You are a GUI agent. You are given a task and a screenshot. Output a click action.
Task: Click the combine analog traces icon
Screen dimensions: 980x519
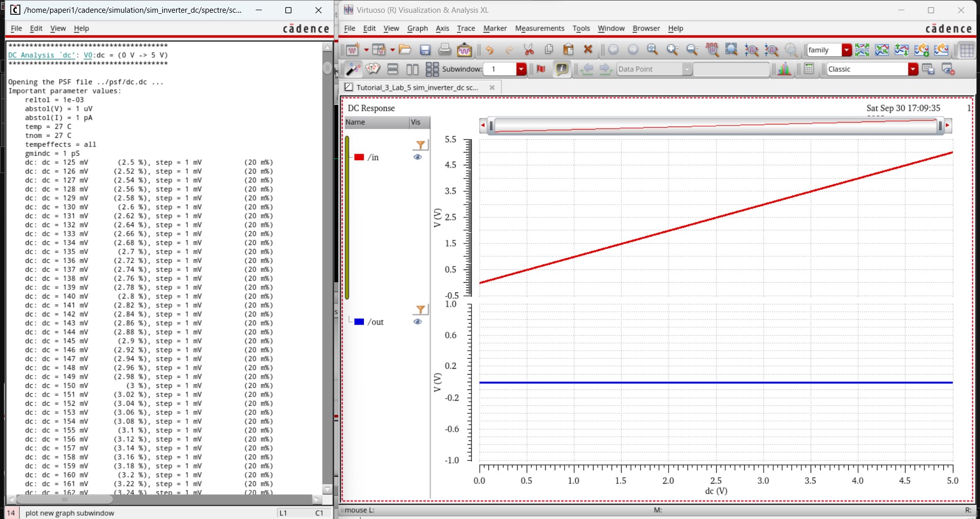point(882,50)
